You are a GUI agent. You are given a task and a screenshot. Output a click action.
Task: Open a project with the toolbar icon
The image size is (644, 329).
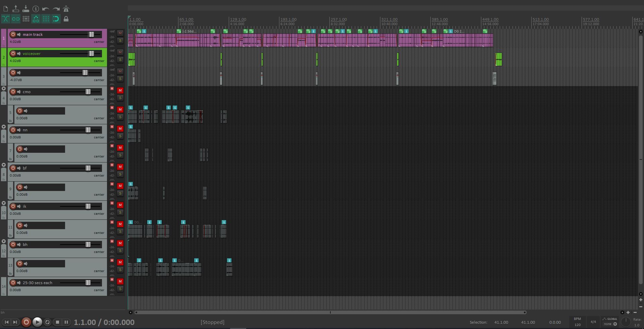click(16, 9)
